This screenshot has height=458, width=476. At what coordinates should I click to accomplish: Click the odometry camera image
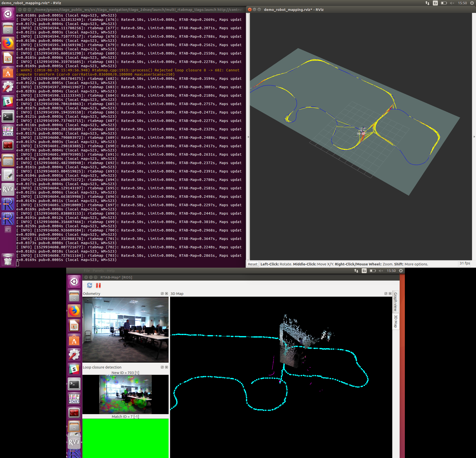pos(125,329)
